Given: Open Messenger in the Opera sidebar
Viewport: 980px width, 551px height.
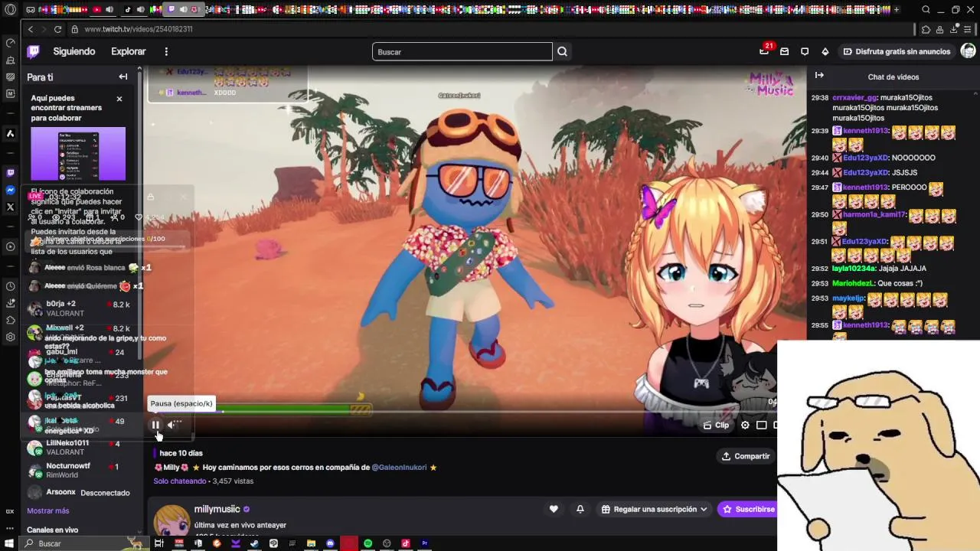Looking at the screenshot, I should (10, 190).
